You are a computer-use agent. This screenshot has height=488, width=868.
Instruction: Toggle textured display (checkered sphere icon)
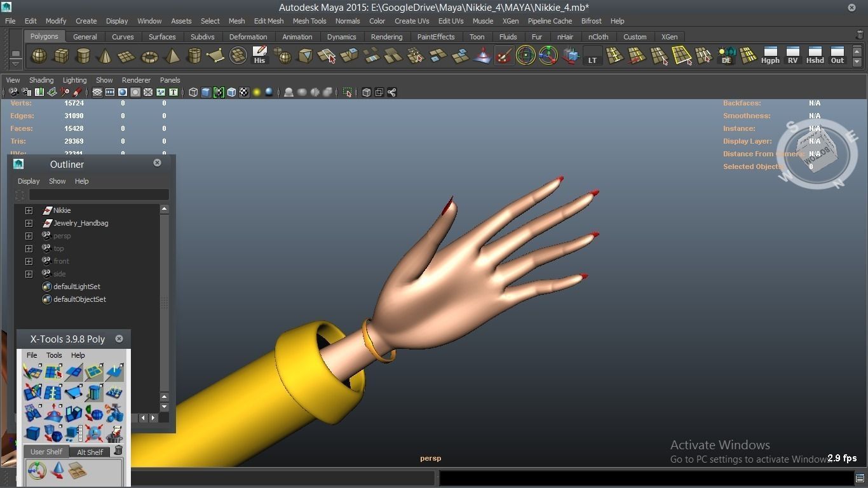244,92
